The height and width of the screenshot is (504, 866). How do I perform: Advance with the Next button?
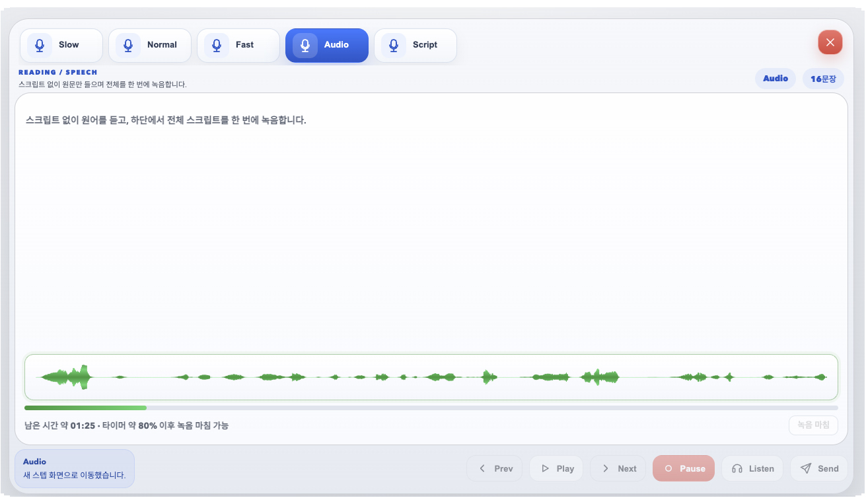pos(618,469)
